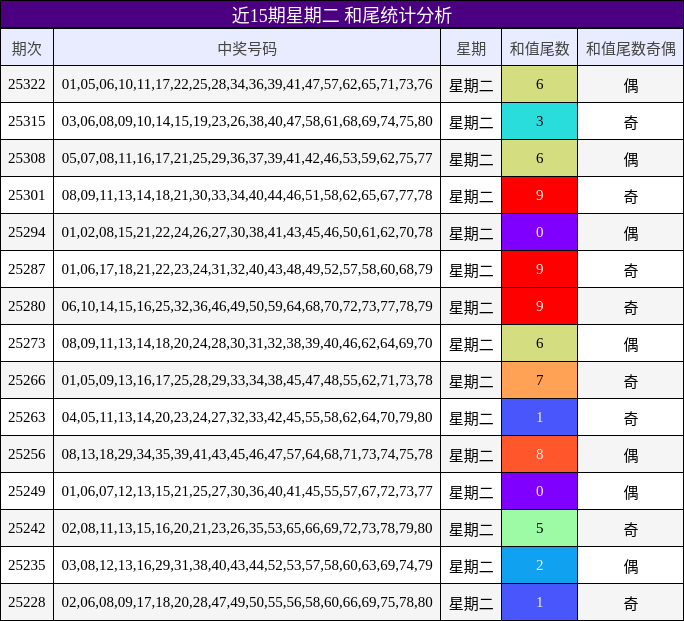Select winning numbers for issue 25294
The height and width of the screenshot is (621, 684).
tap(247, 232)
